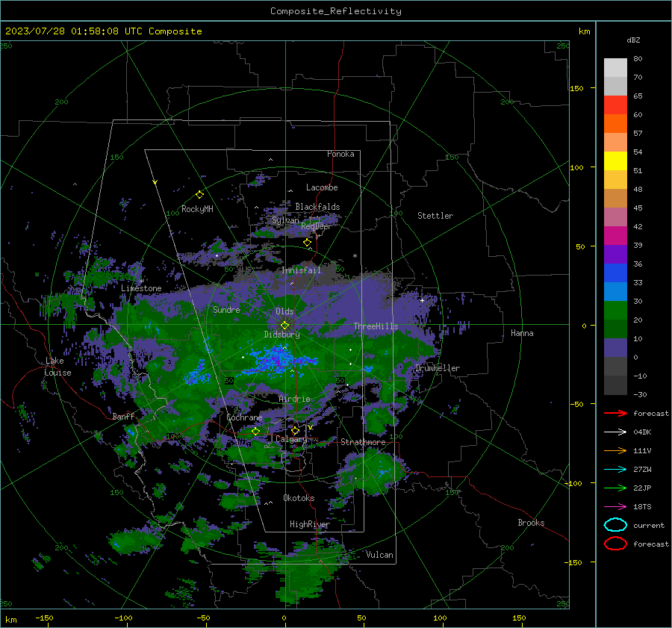
Task: Select the Brooks city label
Action: (531, 523)
